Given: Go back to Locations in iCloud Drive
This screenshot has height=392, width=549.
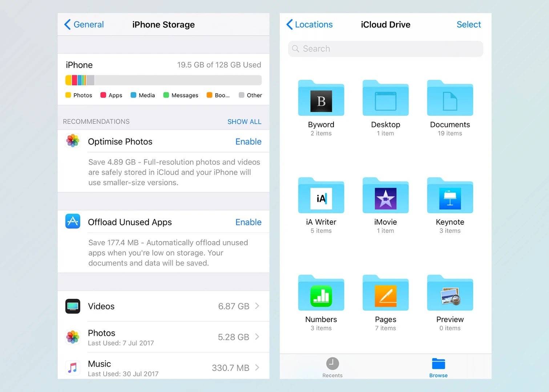Looking at the screenshot, I should 310,25.
